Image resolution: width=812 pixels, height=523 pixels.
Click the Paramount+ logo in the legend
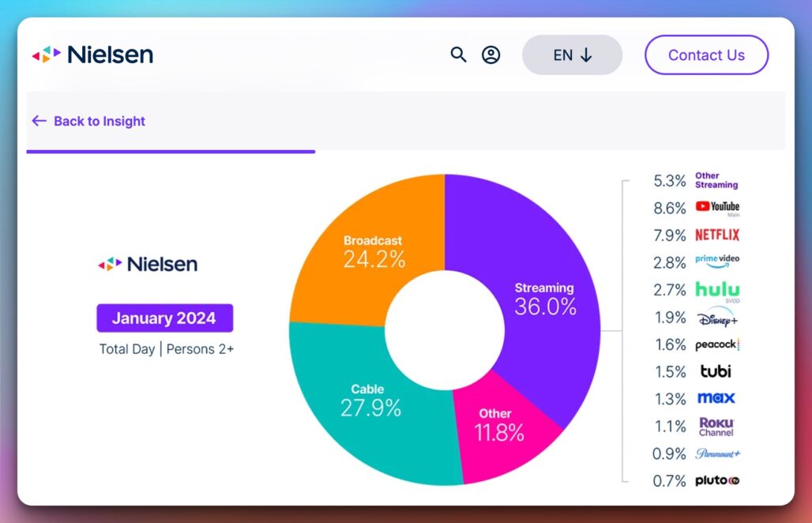coord(718,453)
